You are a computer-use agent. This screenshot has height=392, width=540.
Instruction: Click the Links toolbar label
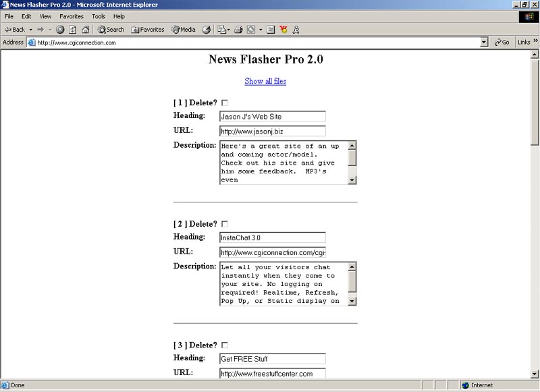(524, 43)
